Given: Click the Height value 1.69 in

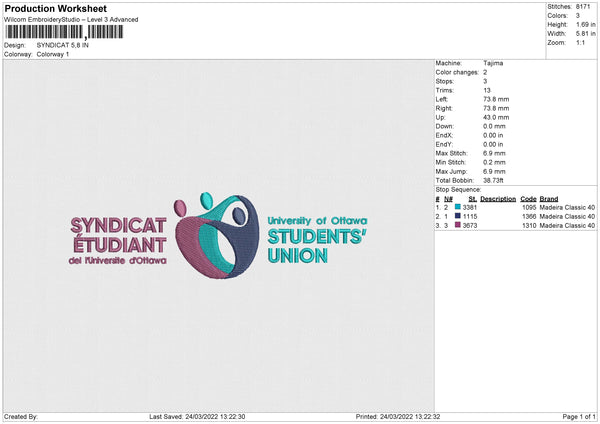Looking at the screenshot, I should (x=586, y=24).
